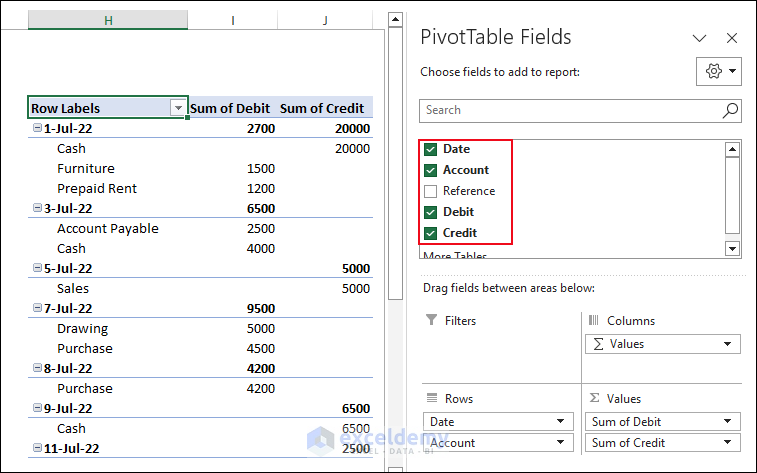
Task: Enable the Reference field checkbox
Action: pyautogui.click(x=431, y=191)
